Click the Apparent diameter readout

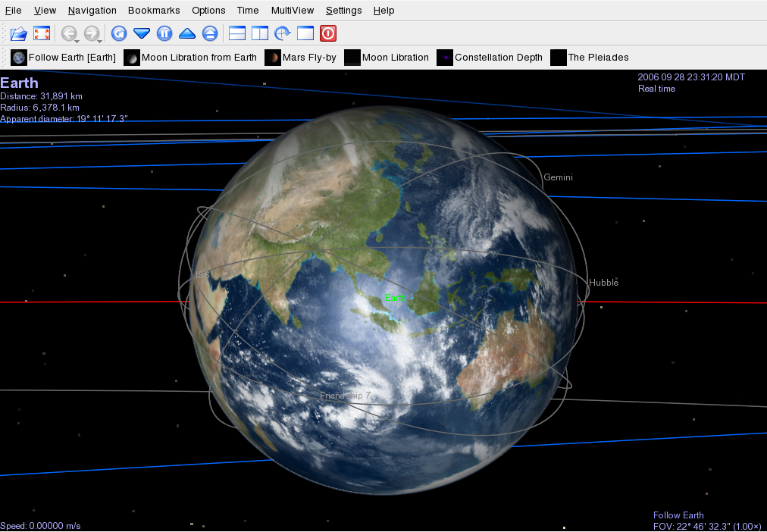tap(64, 119)
